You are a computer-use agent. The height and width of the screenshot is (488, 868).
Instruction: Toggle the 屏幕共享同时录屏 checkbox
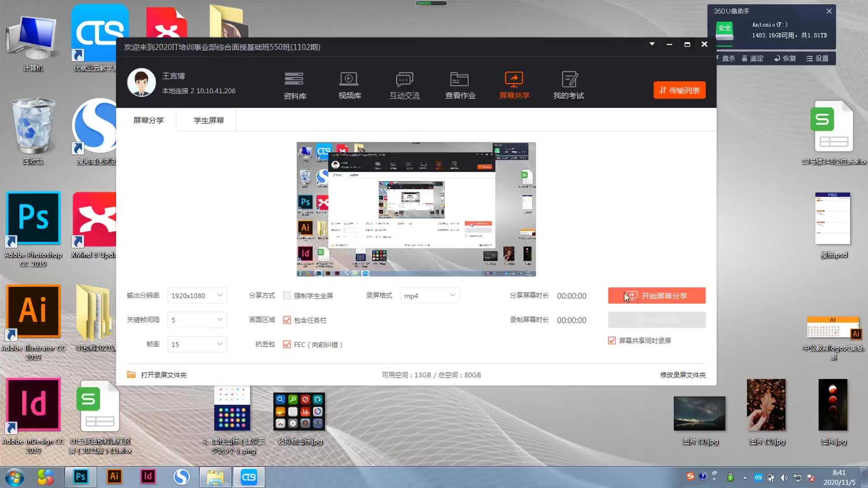point(612,341)
